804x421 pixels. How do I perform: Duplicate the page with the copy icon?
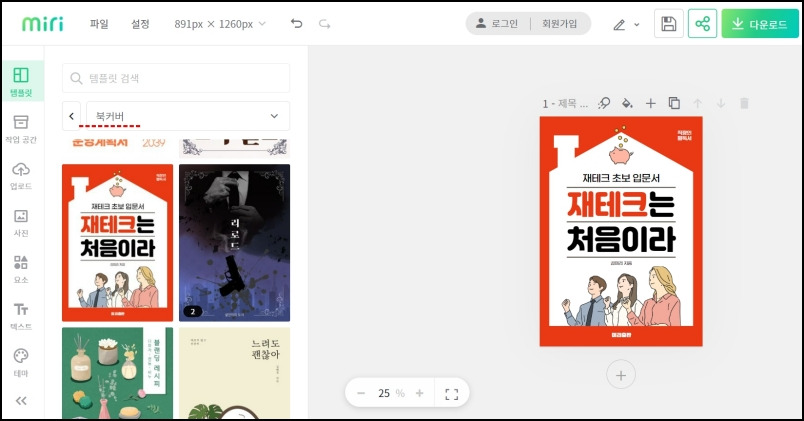[674, 103]
